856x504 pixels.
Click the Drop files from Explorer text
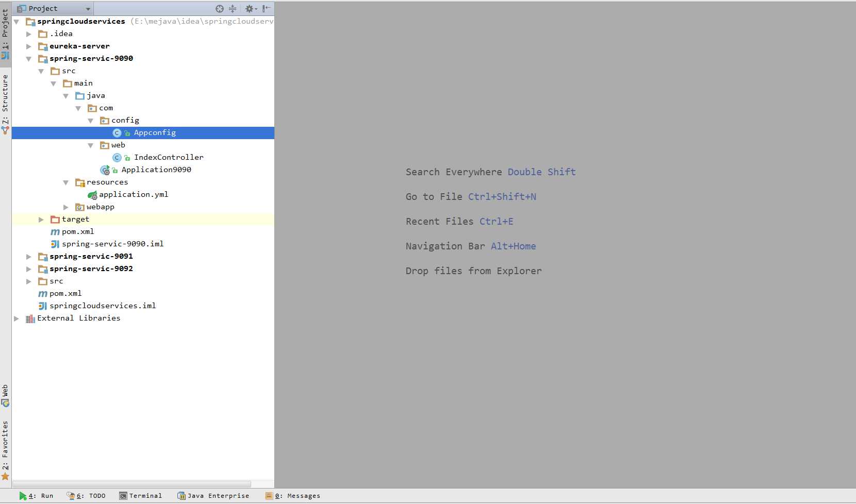pos(473,271)
